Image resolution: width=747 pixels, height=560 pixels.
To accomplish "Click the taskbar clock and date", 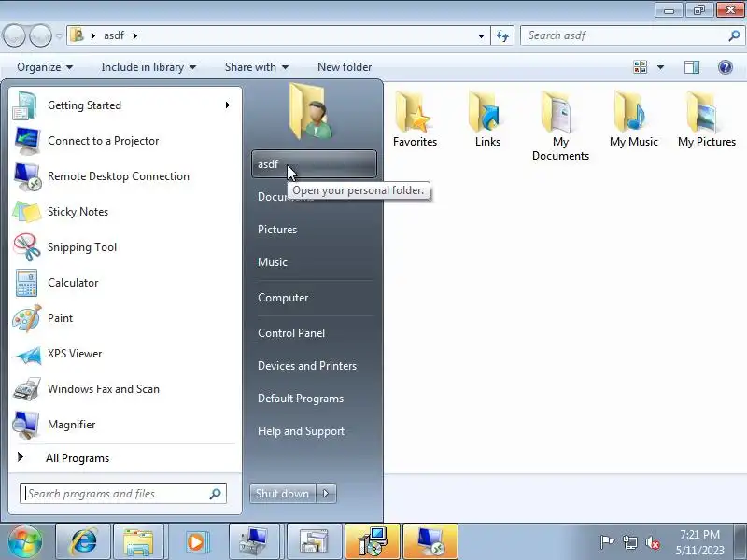I will (x=699, y=542).
